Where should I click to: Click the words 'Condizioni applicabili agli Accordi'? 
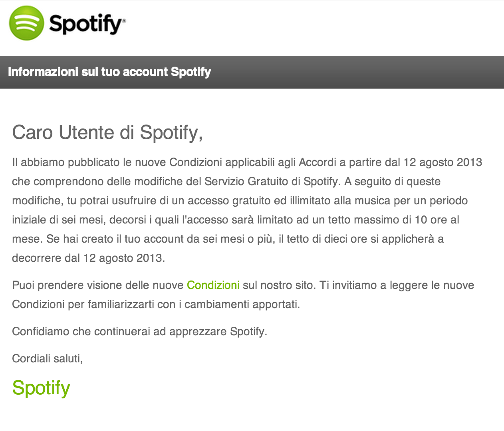[x=253, y=162]
